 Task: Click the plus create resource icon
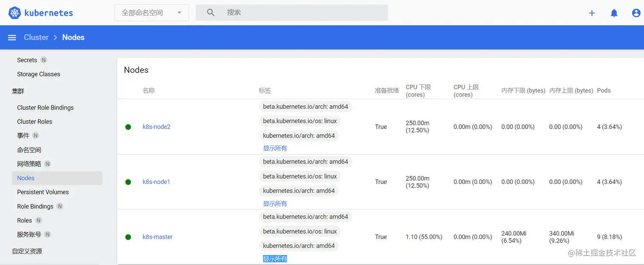[x=592, y=13]
